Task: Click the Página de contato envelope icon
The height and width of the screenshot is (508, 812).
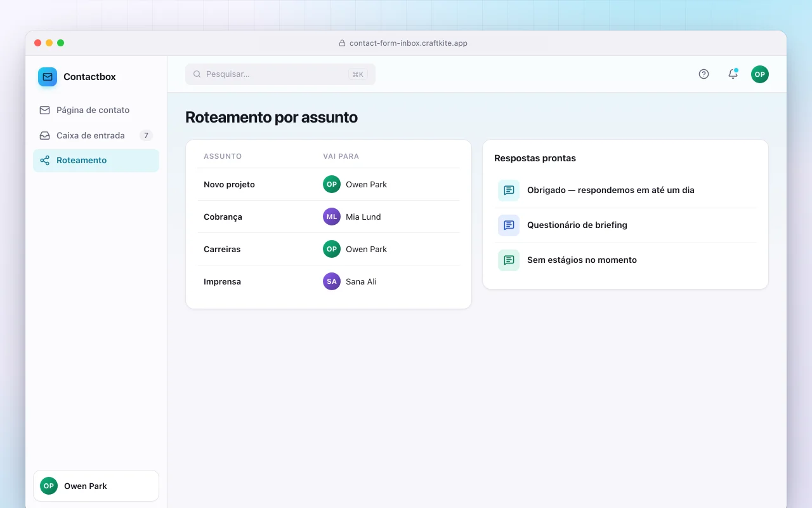Action: [44, 110]
